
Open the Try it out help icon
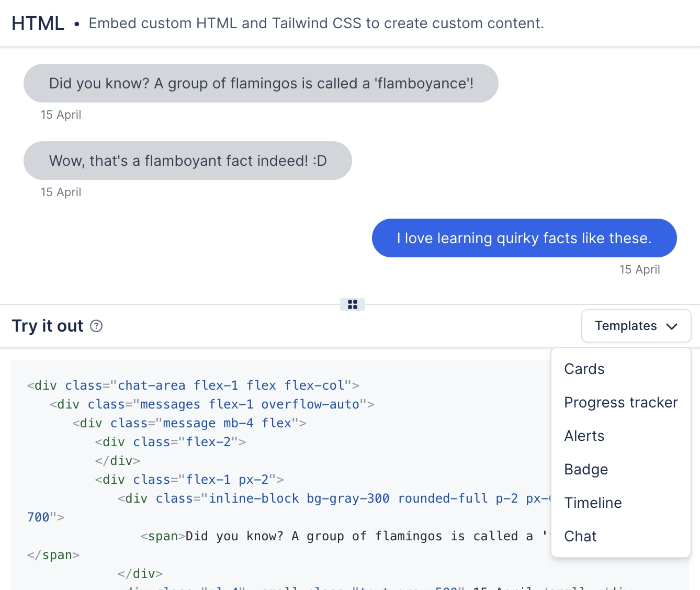[96, 326]
